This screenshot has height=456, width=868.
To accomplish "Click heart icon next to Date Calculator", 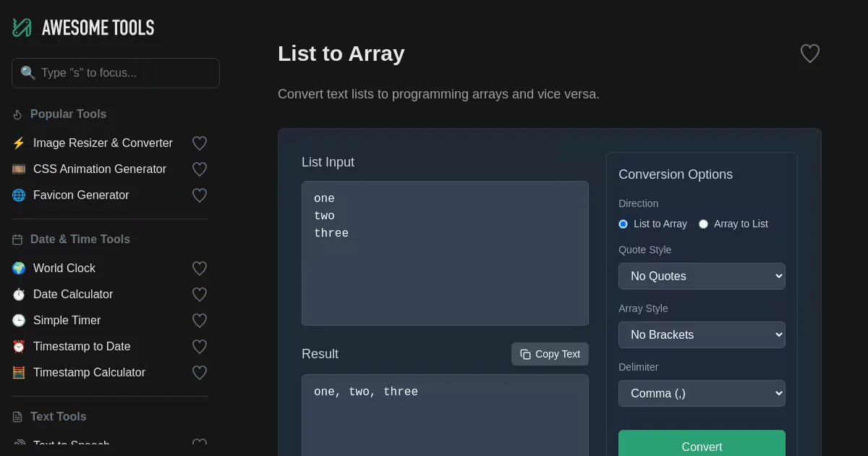I will [x=200, y=295].
